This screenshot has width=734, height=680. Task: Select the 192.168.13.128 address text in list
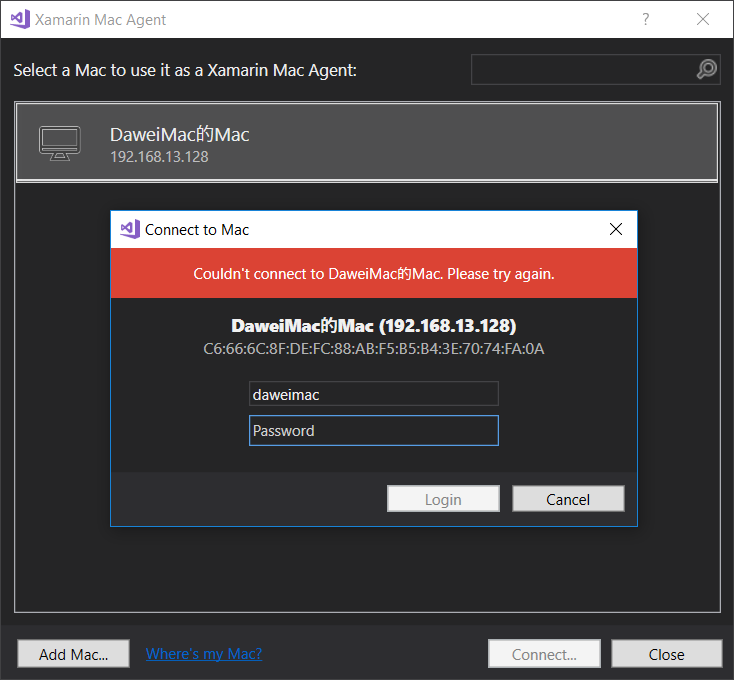pyautogui.click(x=159, y=157)
